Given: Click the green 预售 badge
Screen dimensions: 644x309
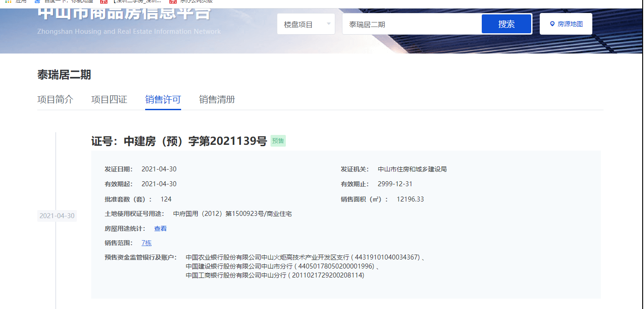Looking at the screenshot, I should point(278,141).
